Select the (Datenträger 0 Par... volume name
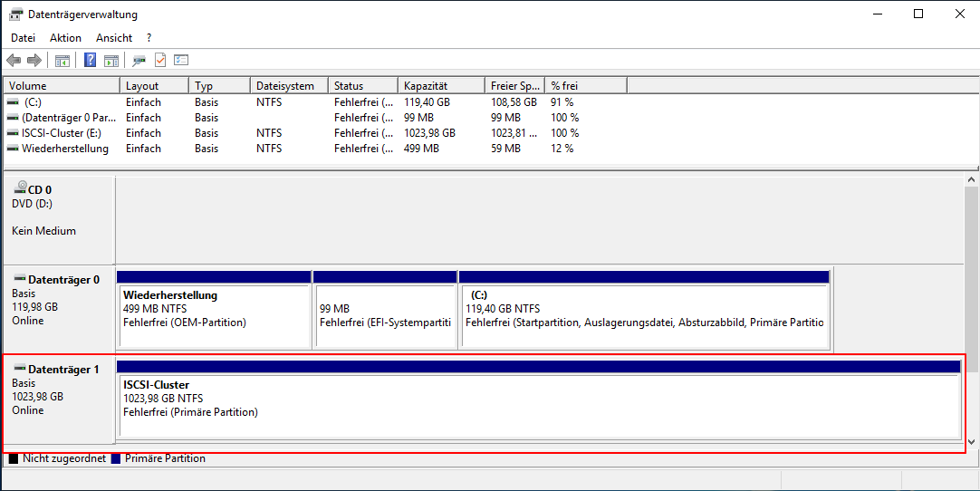This screenshot has width=980, height=491. [x=69, y=118]
